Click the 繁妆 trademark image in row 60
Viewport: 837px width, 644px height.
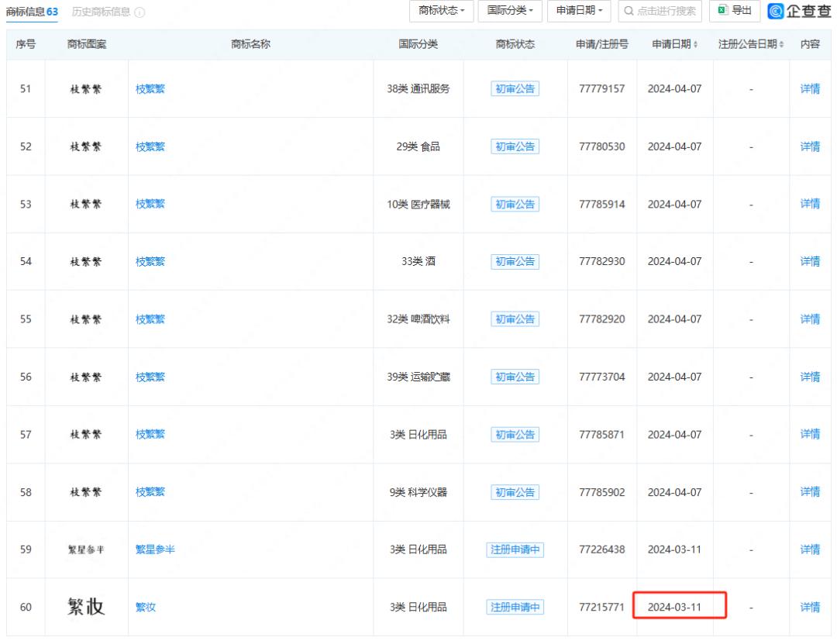pos(86,607)
